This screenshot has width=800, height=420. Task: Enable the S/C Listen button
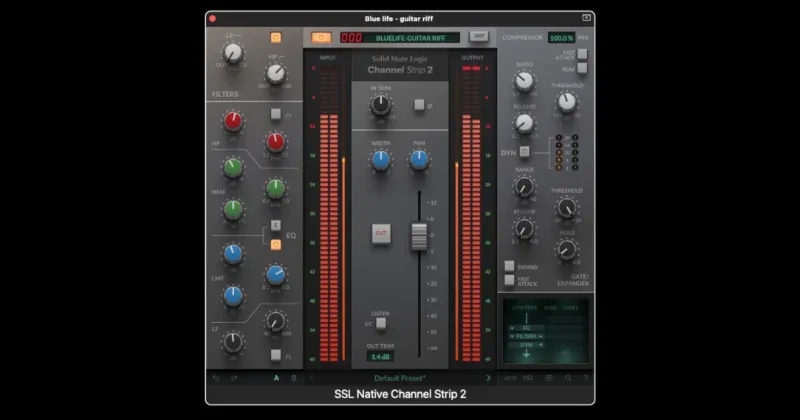[381, 323]
